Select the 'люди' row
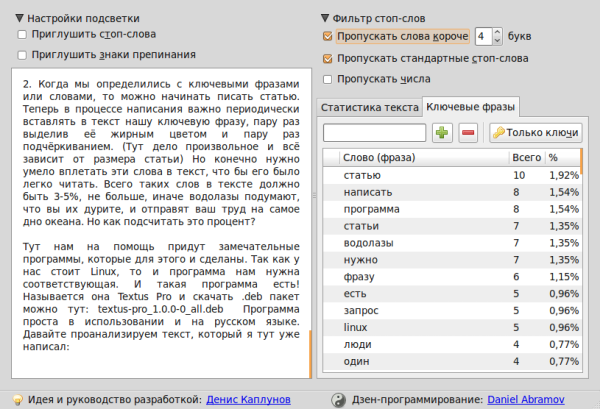 tap(452, 344)
